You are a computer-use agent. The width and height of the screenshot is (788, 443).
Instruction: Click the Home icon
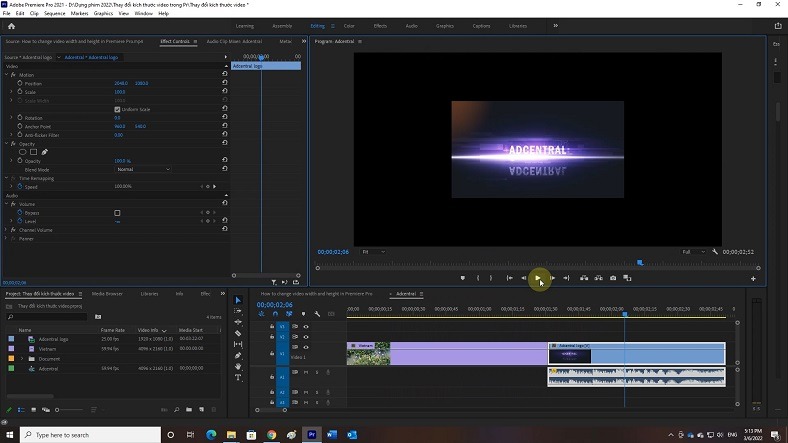(x=12, y=26)
